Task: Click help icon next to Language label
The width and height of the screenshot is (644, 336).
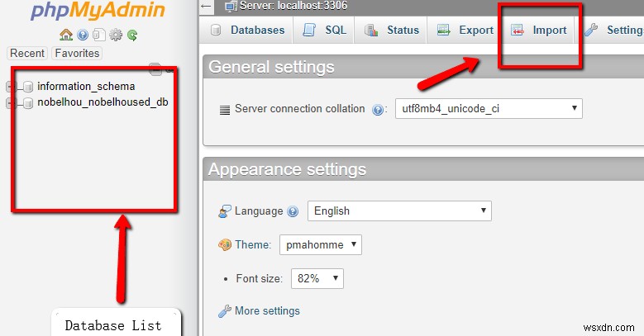Action: click(x=293, y=211)
